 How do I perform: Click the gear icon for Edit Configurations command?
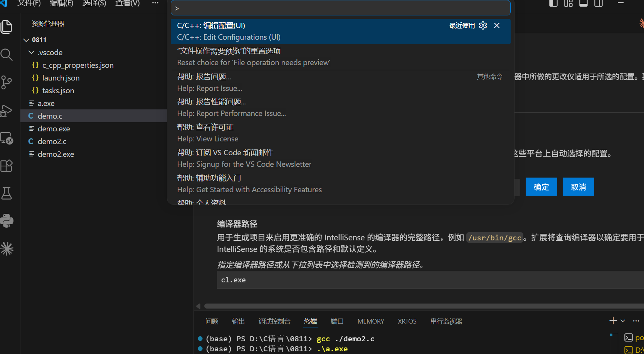click(x=483, y=25)
